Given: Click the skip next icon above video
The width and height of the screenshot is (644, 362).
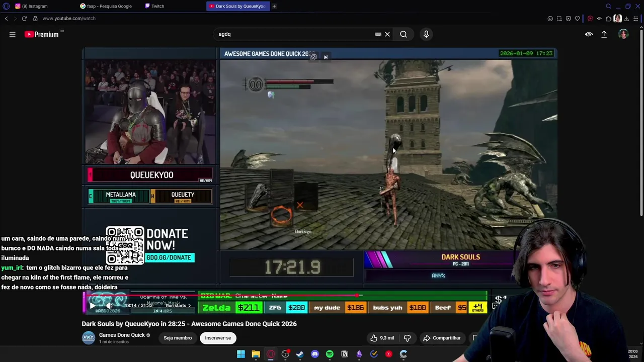Looking at the screenshot, I should coord(326,57).
